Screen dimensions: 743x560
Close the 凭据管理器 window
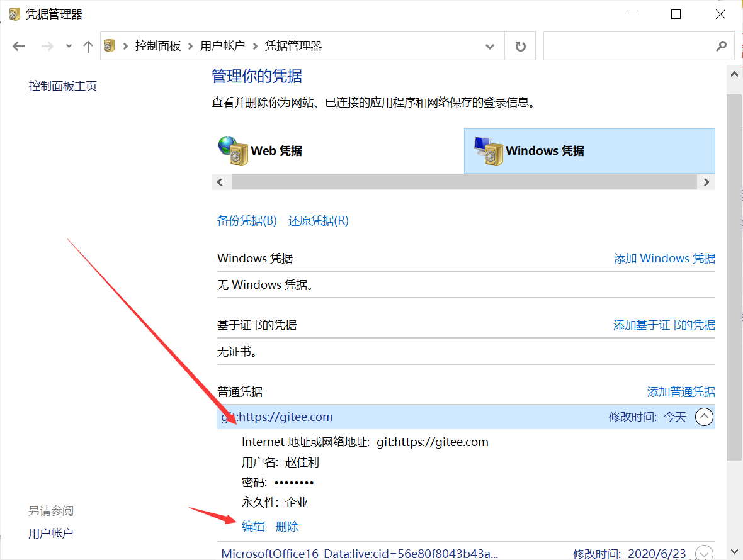coord(720,14)
